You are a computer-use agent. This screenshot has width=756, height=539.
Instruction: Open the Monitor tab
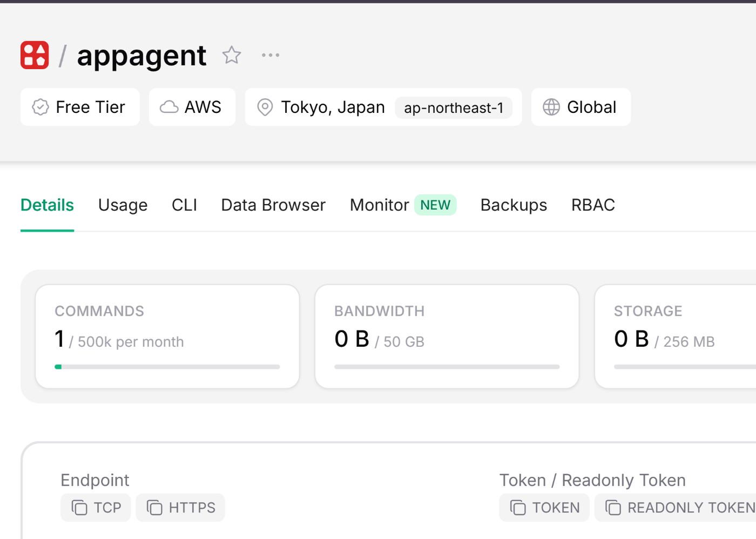click(380, 205)
